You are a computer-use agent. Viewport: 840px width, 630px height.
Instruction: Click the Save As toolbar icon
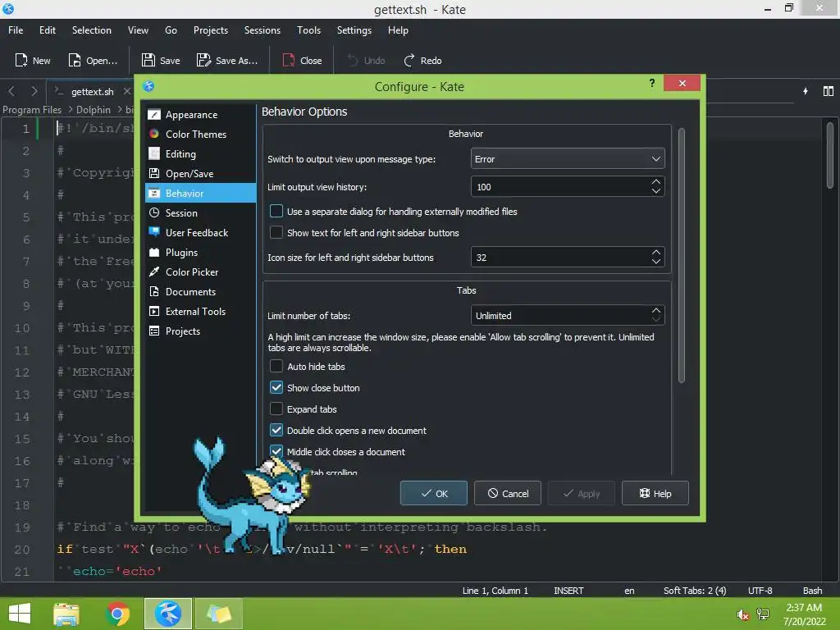click(203, 60)
